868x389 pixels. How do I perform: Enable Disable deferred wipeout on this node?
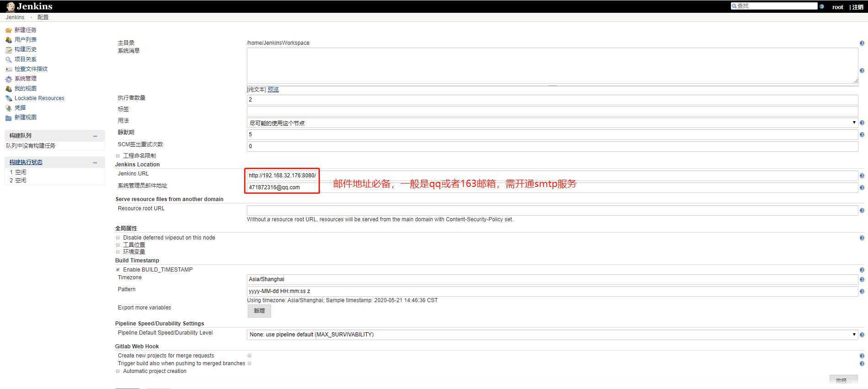tap(118, 238)
